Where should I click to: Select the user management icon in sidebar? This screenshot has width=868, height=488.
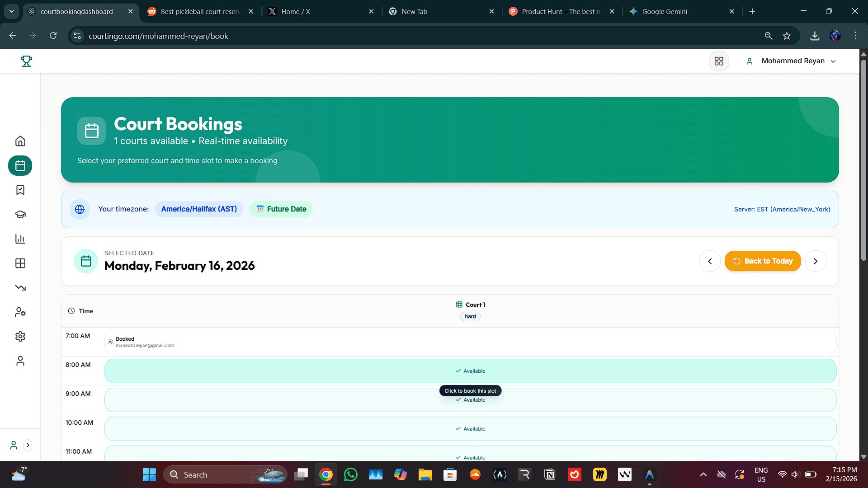coord(20,312)
